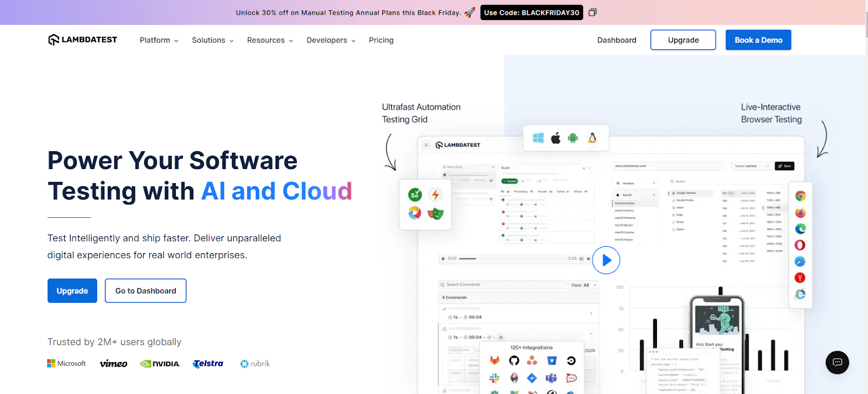Open the Dashboard link in the navigation bar
This screenshot has height=394, width=868.
point(617,40)
